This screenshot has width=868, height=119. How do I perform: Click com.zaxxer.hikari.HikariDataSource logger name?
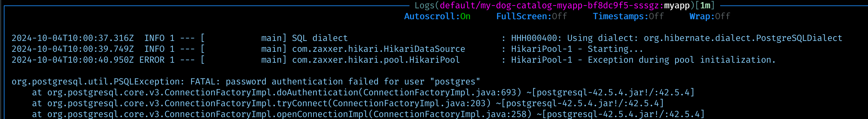(379, 49)
